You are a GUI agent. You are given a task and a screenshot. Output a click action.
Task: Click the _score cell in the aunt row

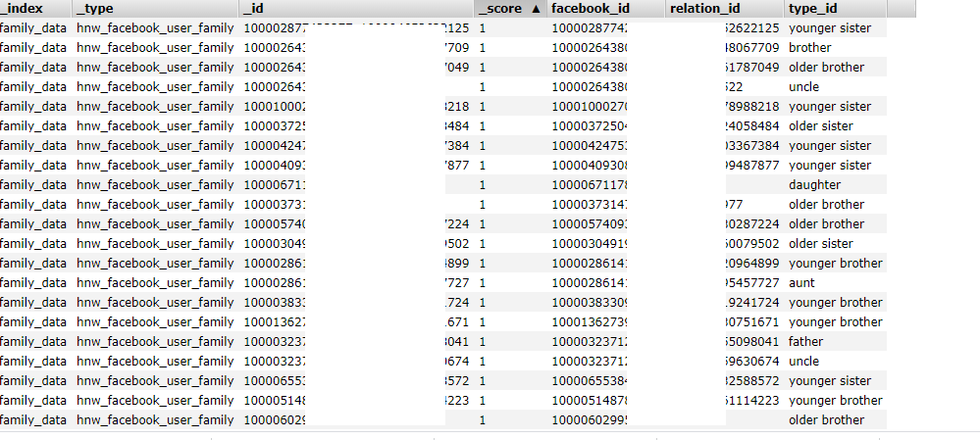point(484,283)
